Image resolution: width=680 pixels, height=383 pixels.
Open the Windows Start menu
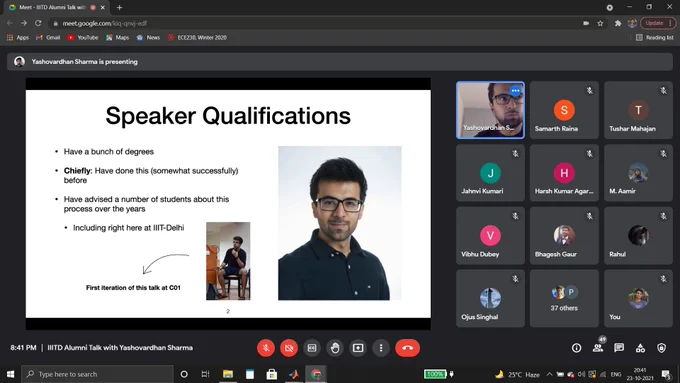tap(10, 374)
